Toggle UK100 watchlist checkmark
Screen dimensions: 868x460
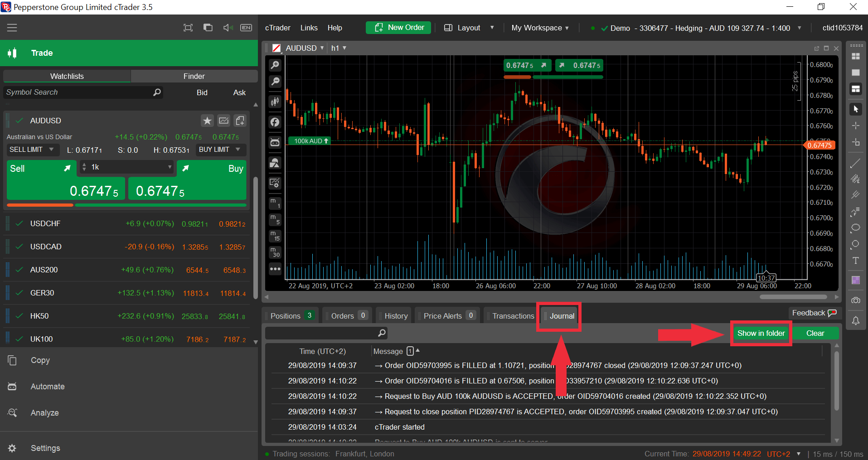point(19,339)
